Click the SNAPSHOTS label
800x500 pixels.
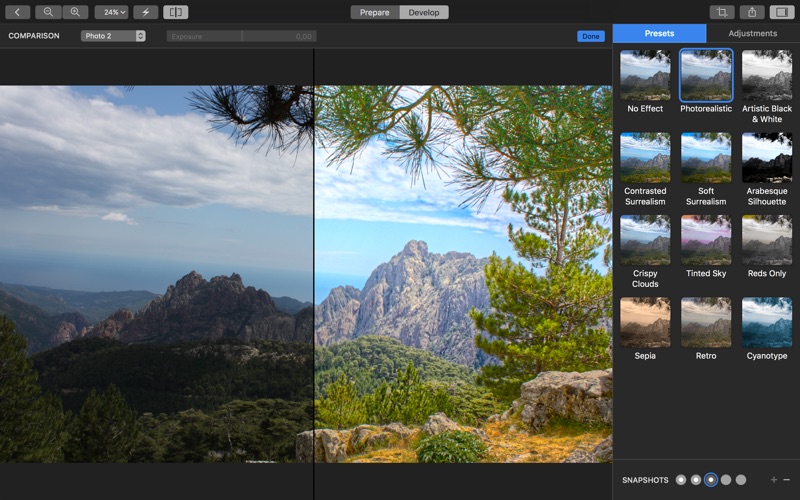pos(645,480)
